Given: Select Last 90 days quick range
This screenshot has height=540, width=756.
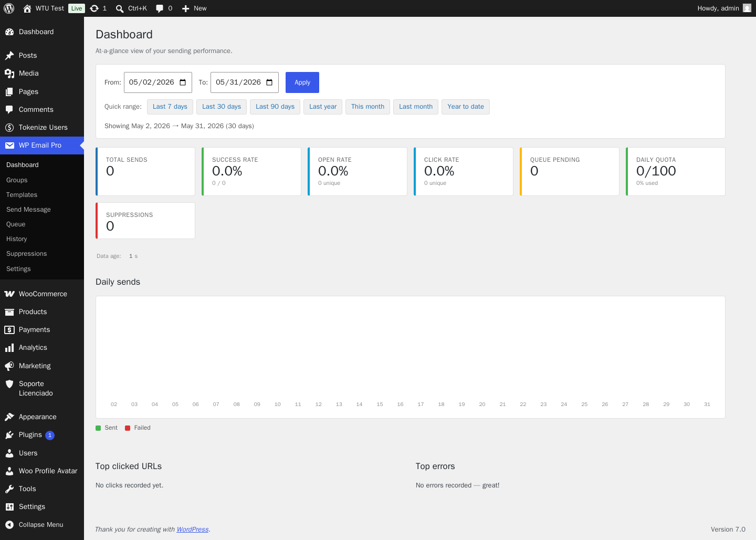Looking at the screenshot, I should [275, 107].
